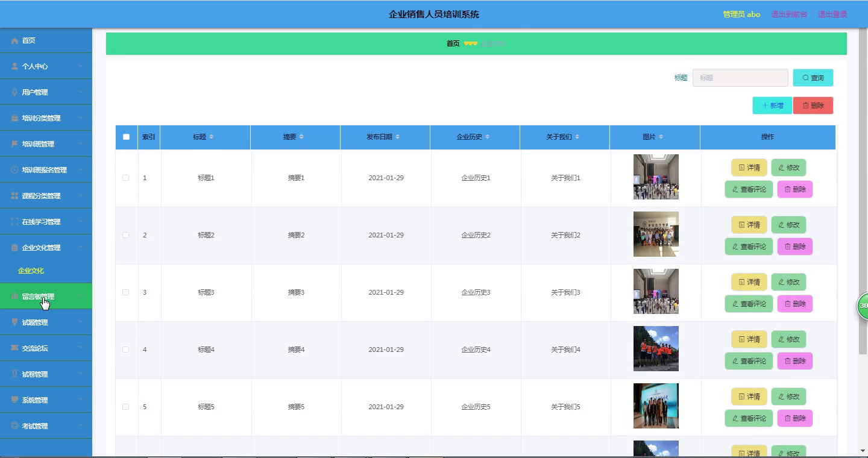Open the thumbnail image in row 标题1
868x458 pixels.
[x=656, y=177]
